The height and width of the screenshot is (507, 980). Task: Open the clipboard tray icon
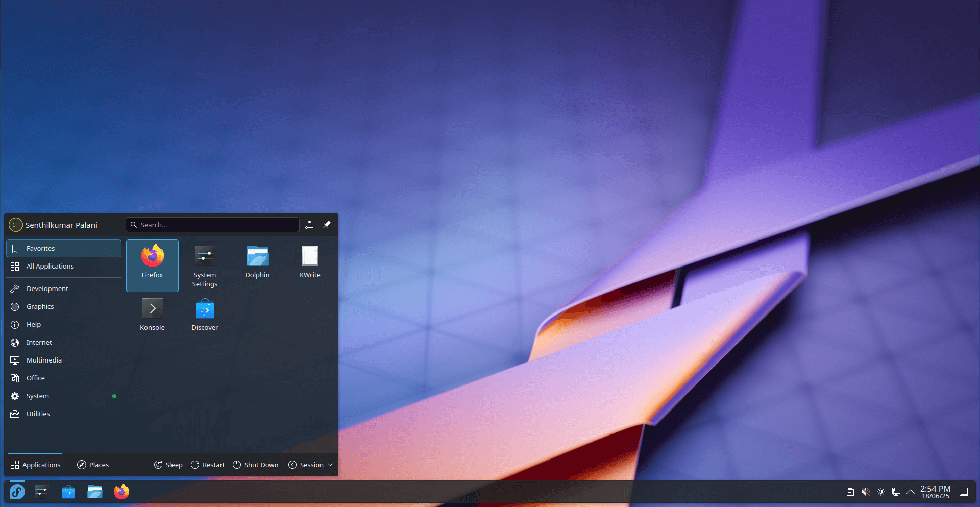pos(850,492)
